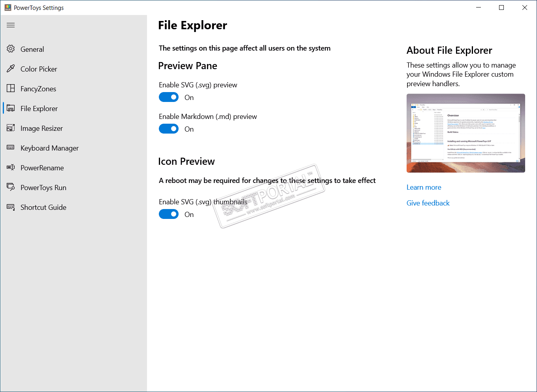This screenshot has height=392, width=537.
Task: Click the Color Picker eyedropper icon
Action: (x=11, y=69)
